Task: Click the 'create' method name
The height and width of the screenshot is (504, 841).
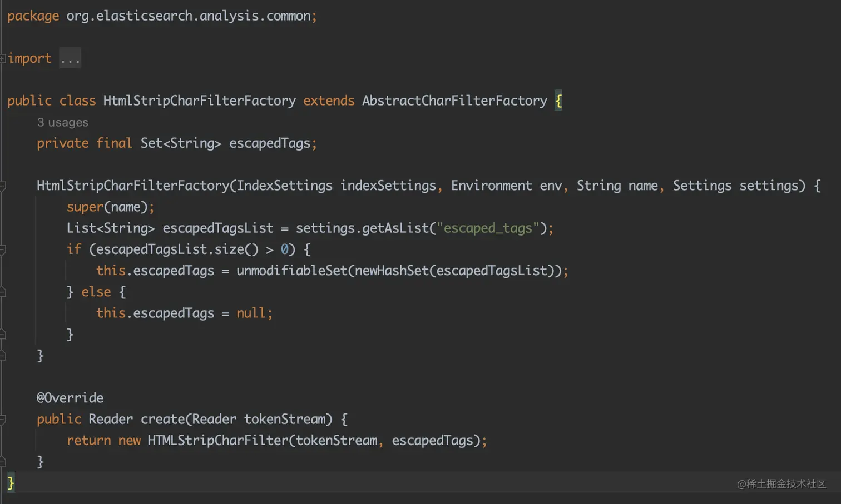Action: click(x=162, y=419)
